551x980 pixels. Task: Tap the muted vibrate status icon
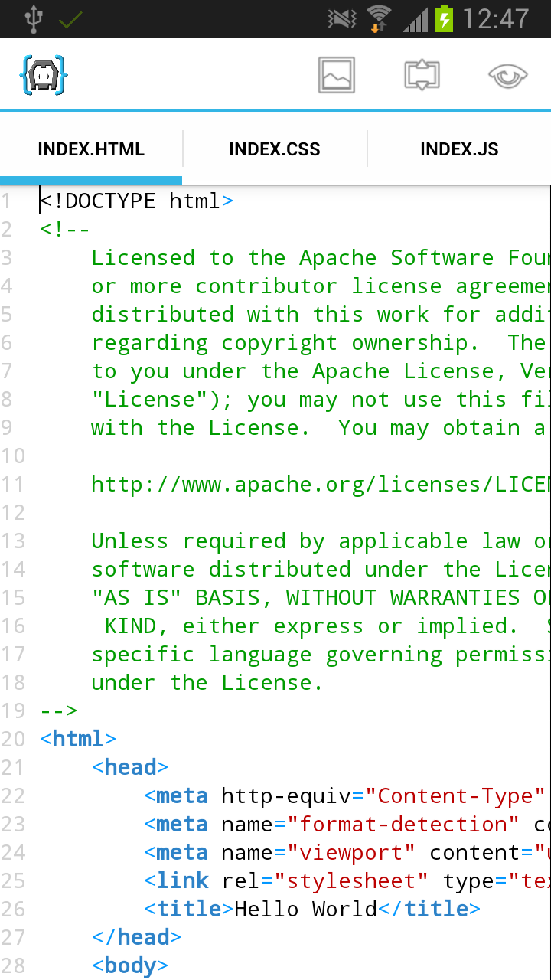(x=342, y=19)
